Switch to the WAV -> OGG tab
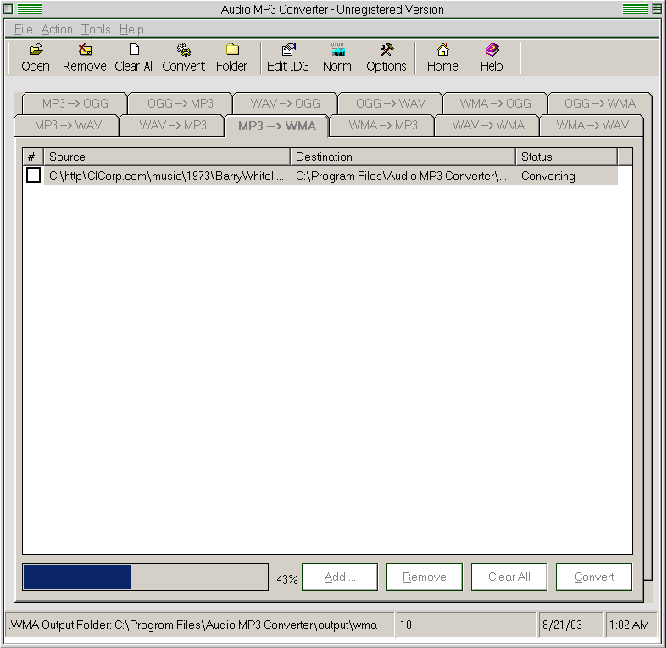Image resolution: width=666 pixels, height=648 pixels. 285,103
